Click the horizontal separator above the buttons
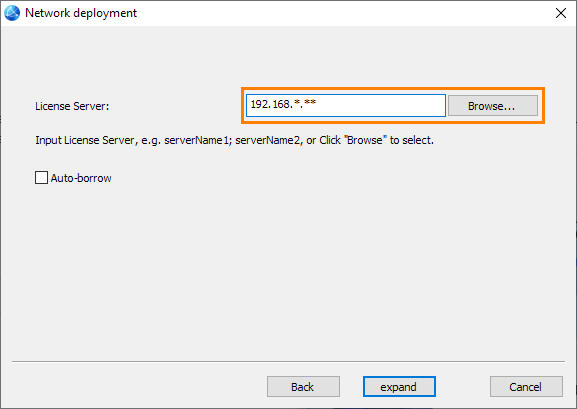Image resolution: width=577 pixels, height=409 pixels. pyautogui.click(x=288, y=362)
